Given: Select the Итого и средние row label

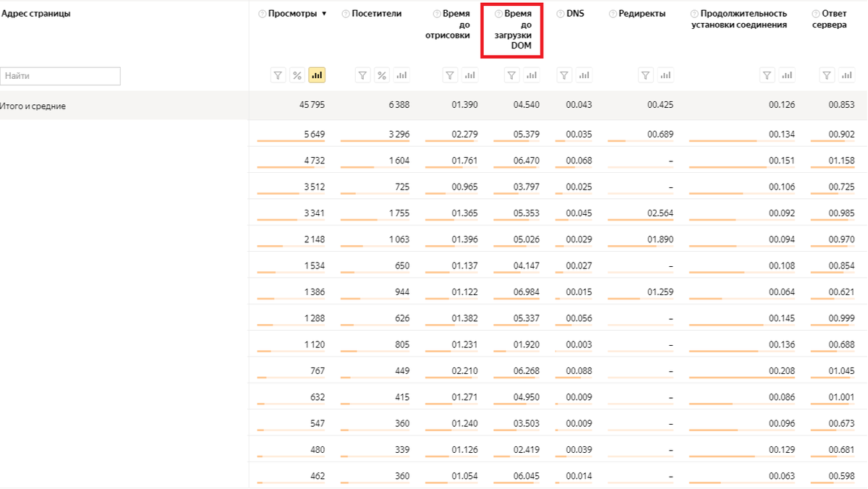Looking at the screenshot, I should click(x=34, y=106).
